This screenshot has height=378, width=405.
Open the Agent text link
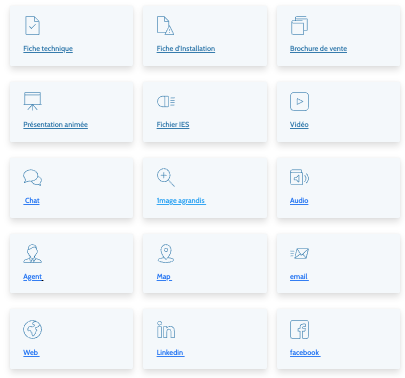coord(33,277)
